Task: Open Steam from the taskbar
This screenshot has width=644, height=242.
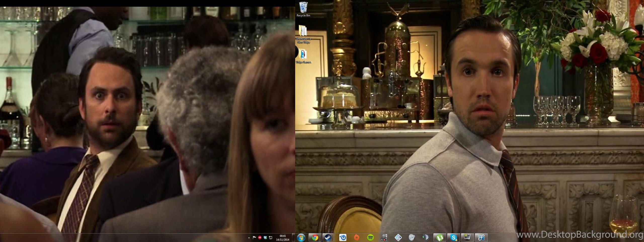Action: pos(328,237)
